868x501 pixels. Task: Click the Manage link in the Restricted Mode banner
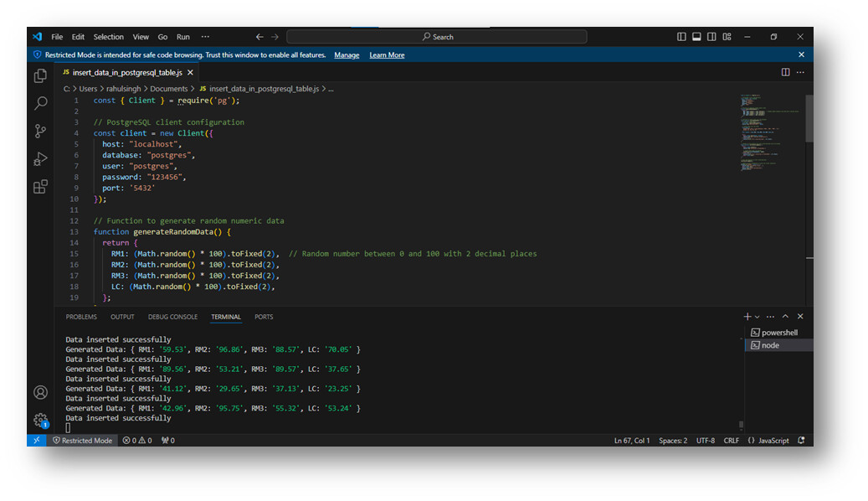[x=347, y=54]
